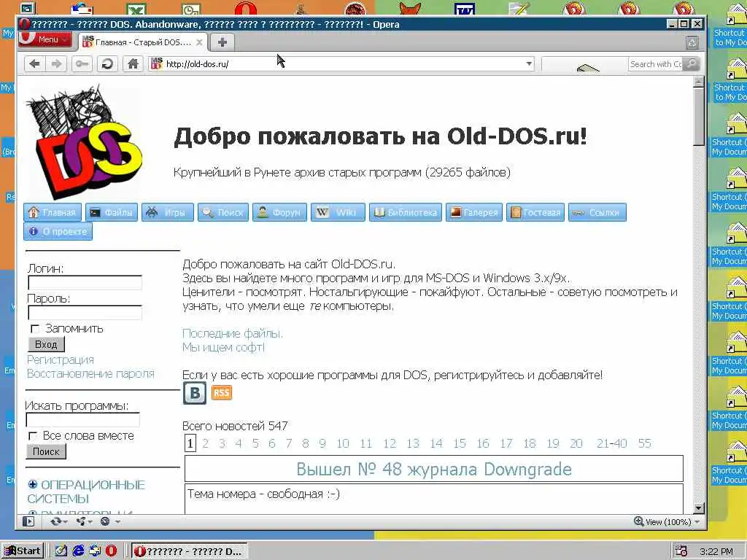Open the Wiki navigation button
The image size is (747, 560).
coord(338,212)
